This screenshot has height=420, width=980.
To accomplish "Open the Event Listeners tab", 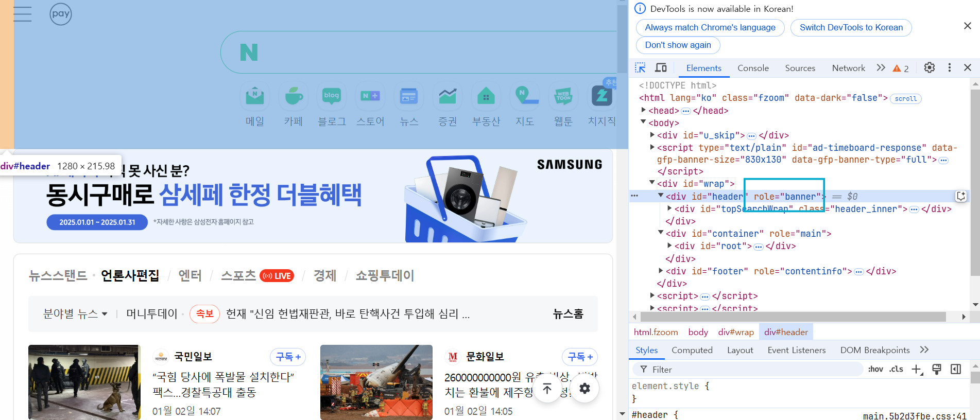I will tap(797, 350).
